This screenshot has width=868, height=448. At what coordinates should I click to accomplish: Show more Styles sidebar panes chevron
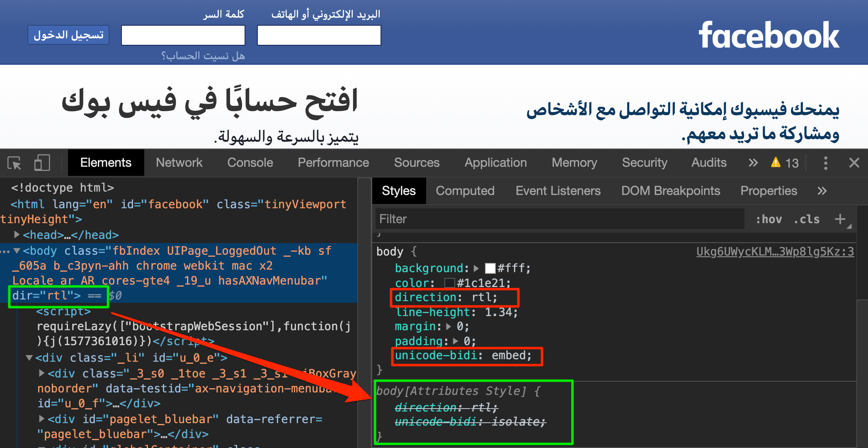(822, 191)
